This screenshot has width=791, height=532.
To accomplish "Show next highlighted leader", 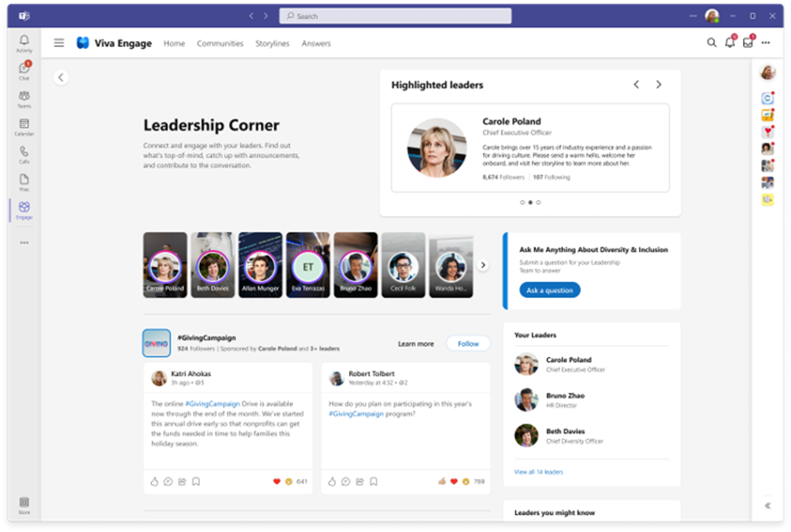I will coord(659,84).
